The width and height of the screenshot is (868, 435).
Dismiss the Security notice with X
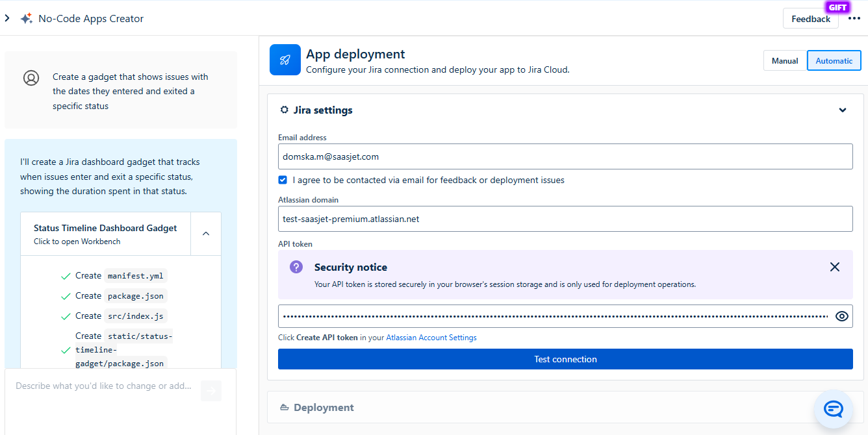(x=835, y=267)
